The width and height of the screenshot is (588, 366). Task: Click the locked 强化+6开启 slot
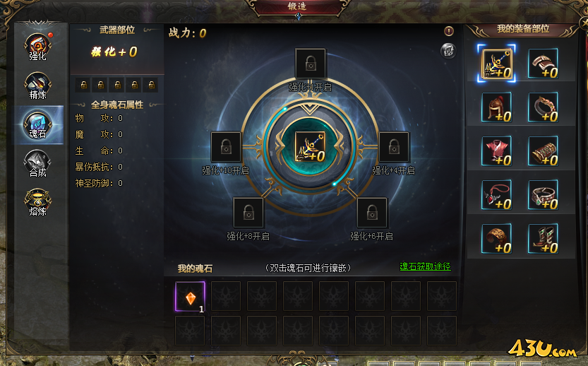click(371, 213)
